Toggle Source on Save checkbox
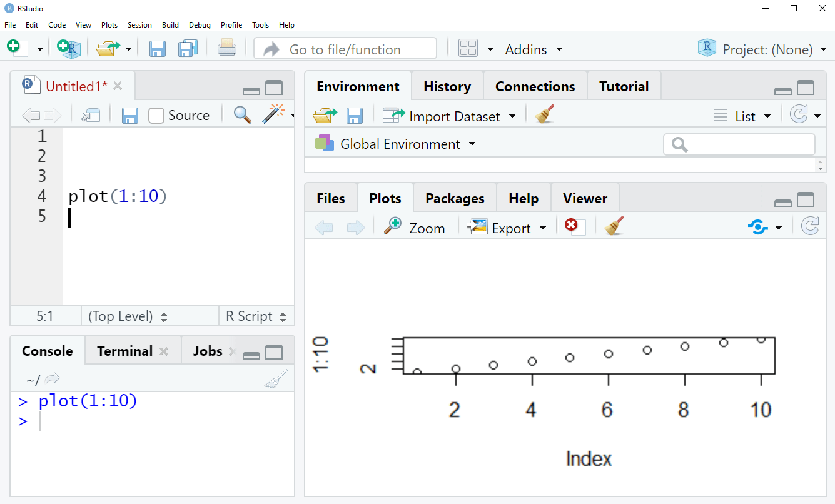The image size is (835, 504). [156, 116]
